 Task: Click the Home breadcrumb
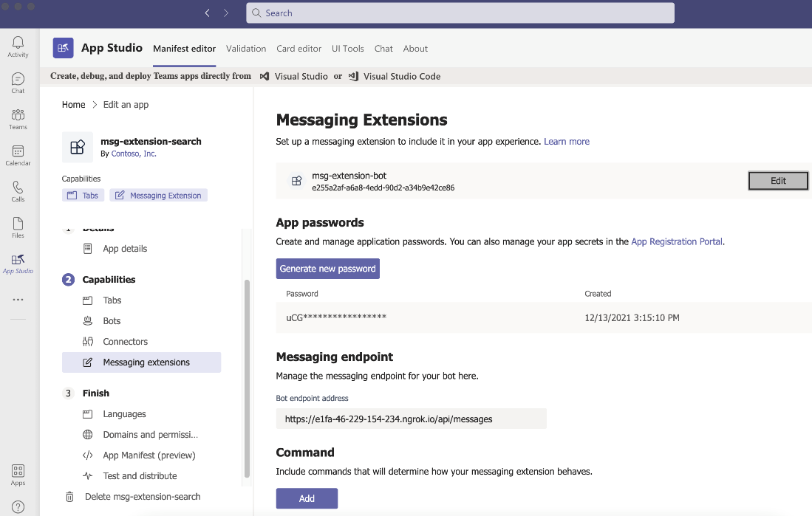[x=74, y=105]
